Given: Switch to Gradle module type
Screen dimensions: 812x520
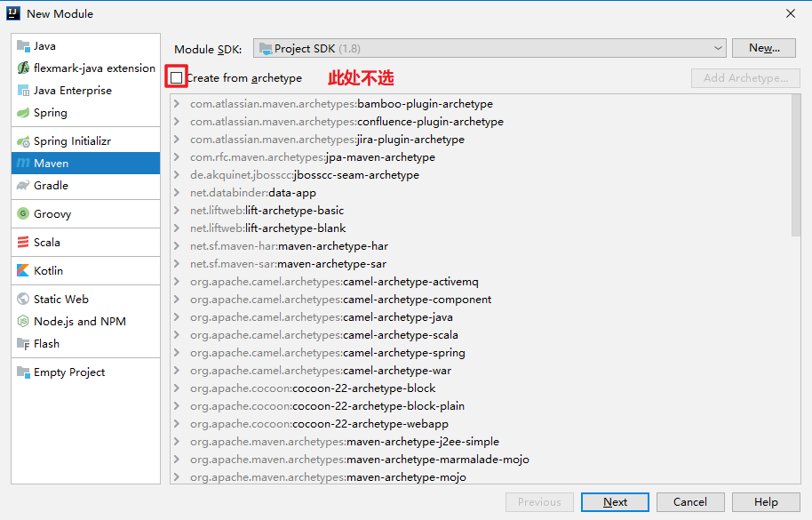Looking at the screenshot, I should pos(85,186).
